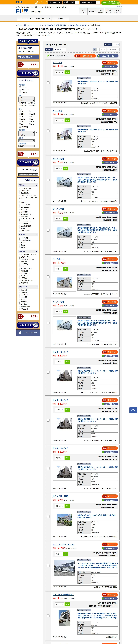Check the 敷金なし option
Viewport: 138px width, 644px height.
pyautogui.click(x=20, y=106)
